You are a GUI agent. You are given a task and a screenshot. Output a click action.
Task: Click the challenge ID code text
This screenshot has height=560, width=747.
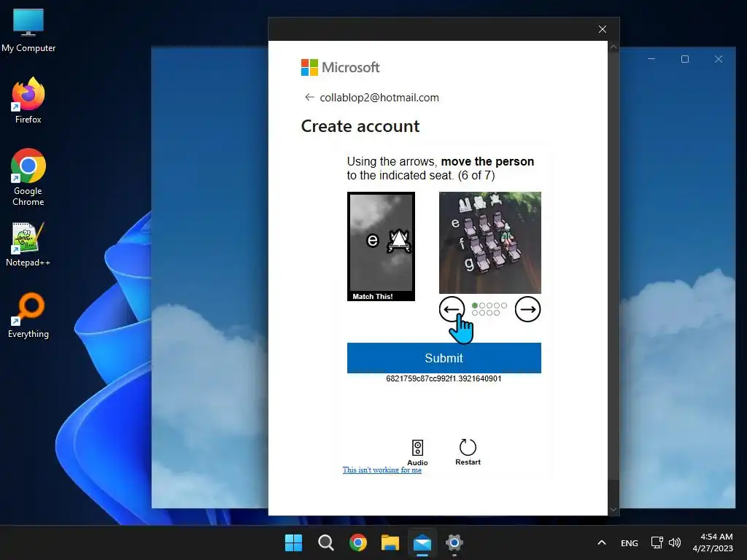(x=444, y=378)
